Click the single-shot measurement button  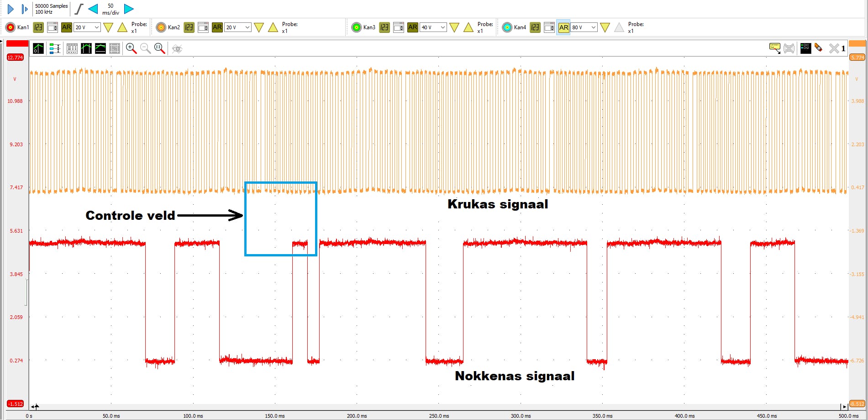(25, 9)
